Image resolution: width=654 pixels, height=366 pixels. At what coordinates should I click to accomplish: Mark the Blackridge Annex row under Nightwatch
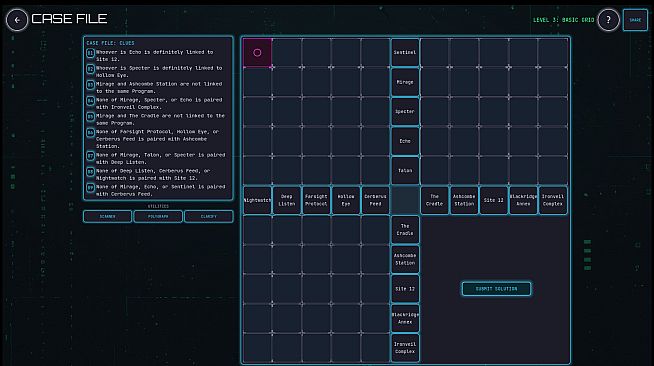257,318
